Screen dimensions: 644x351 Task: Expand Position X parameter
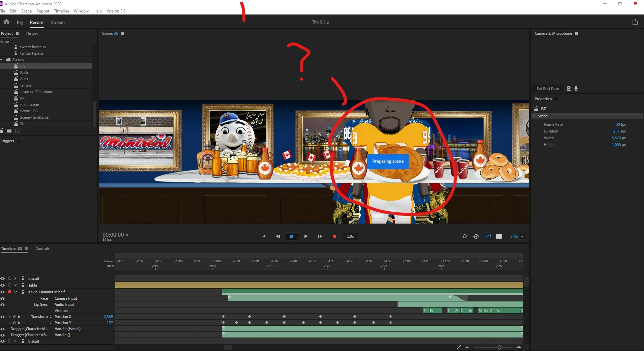[51, 317]
